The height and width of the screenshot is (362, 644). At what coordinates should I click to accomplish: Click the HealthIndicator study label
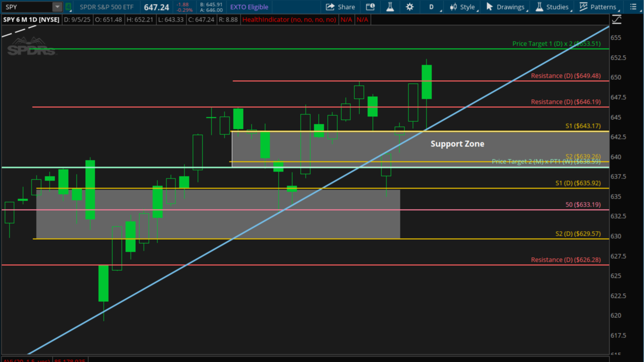point(289,20)
